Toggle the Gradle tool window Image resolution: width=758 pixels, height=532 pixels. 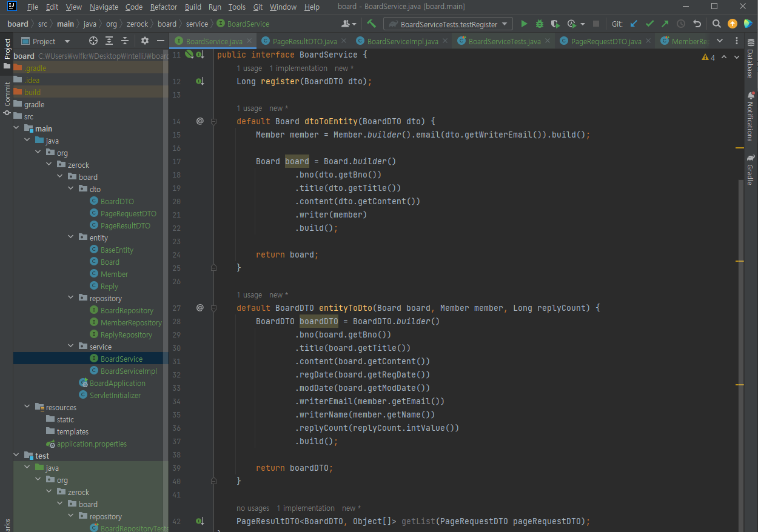click(751, 170)
